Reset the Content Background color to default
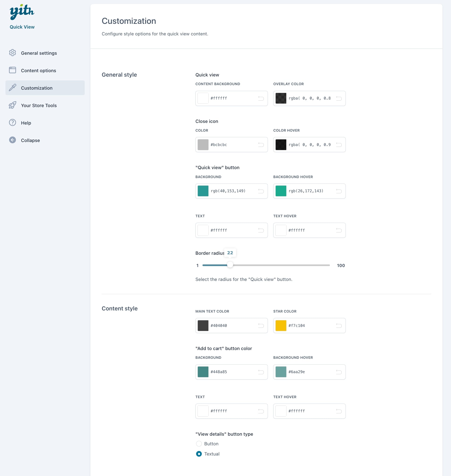 click(x=261, y=98)
